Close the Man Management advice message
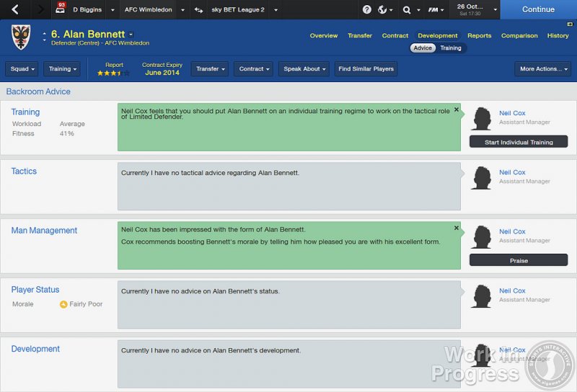The height and width of the screenshot is (392, 577). tap(456, 228)
